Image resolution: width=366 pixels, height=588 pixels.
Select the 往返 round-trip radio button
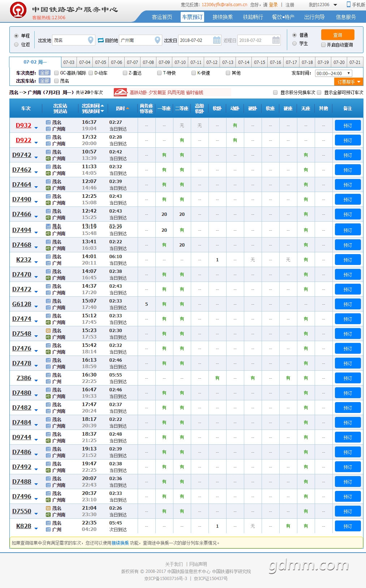[x=16, y=44]
